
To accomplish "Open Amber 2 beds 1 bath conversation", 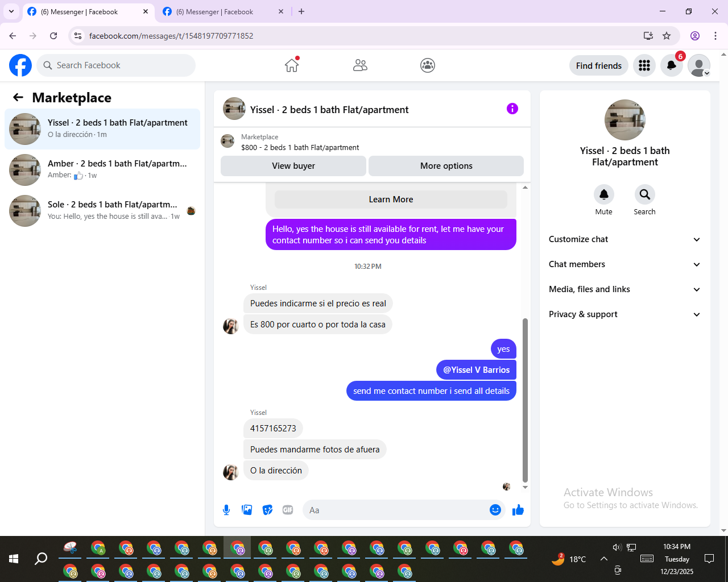I will (102, 170).
